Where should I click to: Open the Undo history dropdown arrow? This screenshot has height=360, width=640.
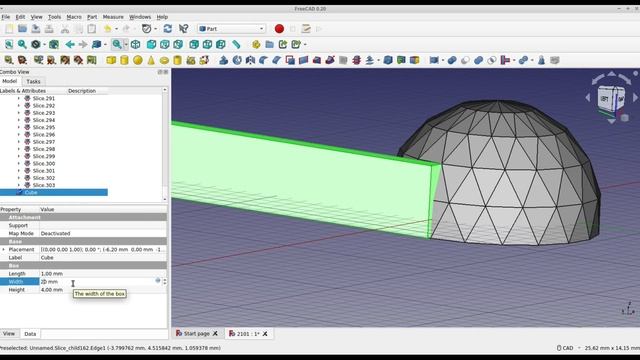tap(116, 29)
